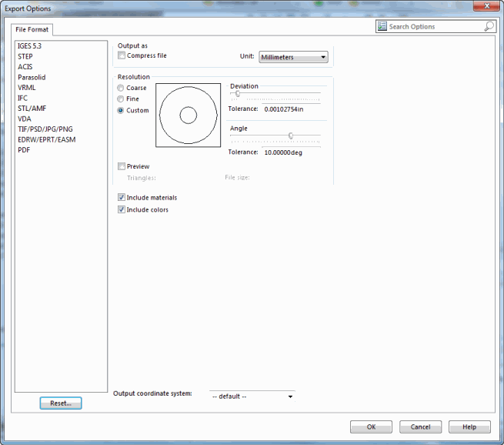Click the search options list icon
This screenshot has width=504, height=445.
point(382,26)
